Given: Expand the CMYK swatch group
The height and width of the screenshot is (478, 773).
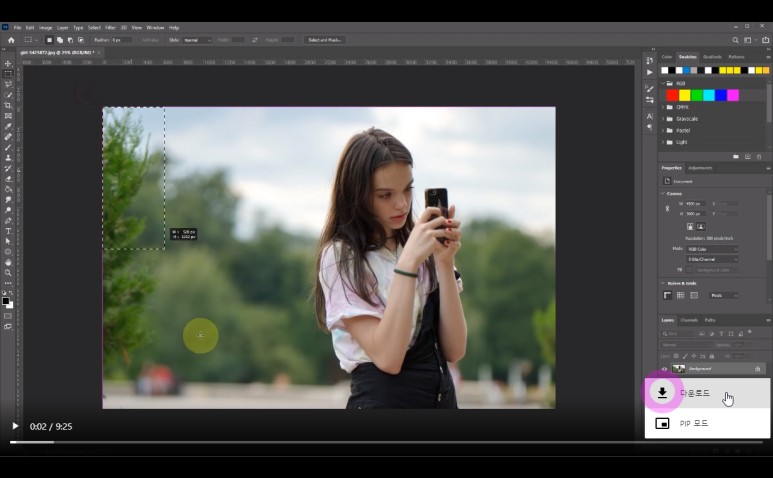Looking at the screenshot, I should pos(663,107).
